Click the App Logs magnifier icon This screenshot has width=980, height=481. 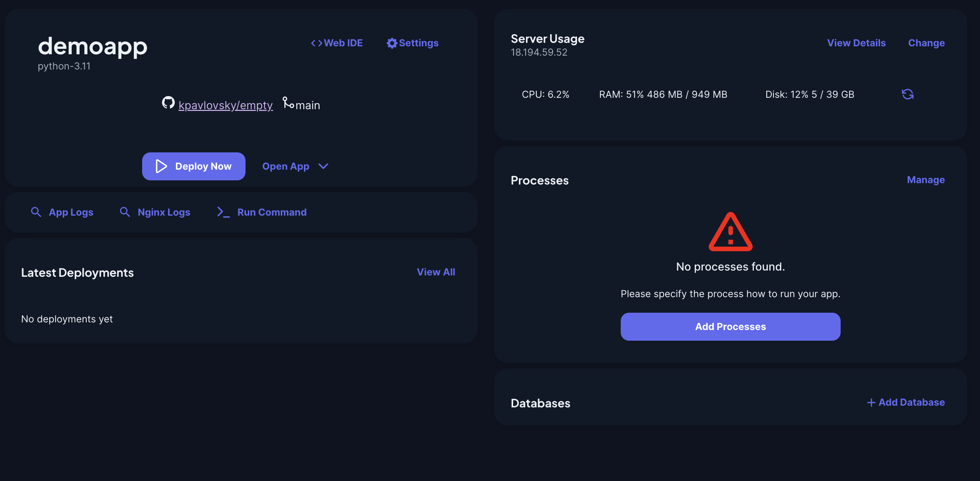coord(36,212)
